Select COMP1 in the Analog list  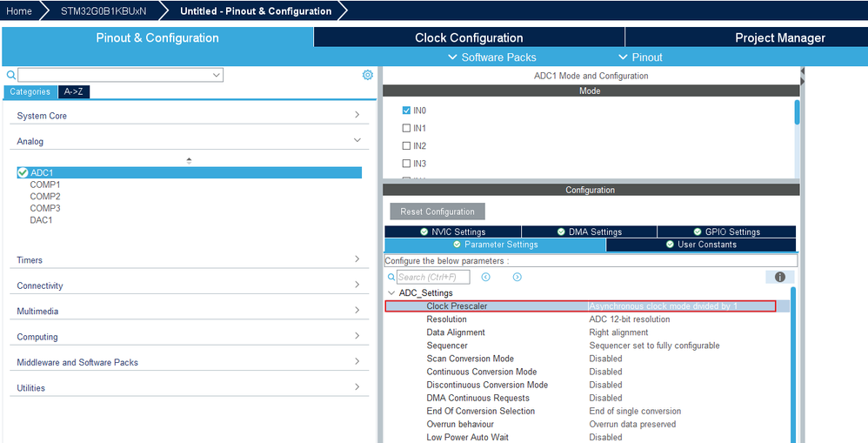coord(45,185)
